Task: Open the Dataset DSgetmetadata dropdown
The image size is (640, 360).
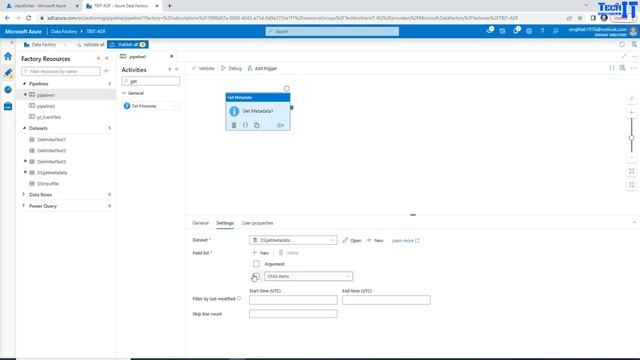Action: pyautogui.click(x=293, y=240)
